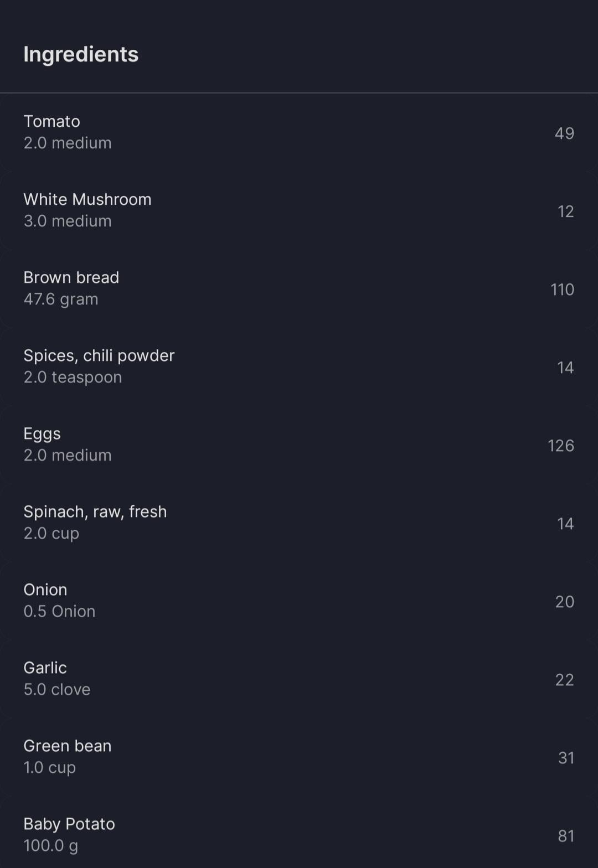
Task: Click the 126 calorie count for Eggs
Action: [x=560, y=446]
